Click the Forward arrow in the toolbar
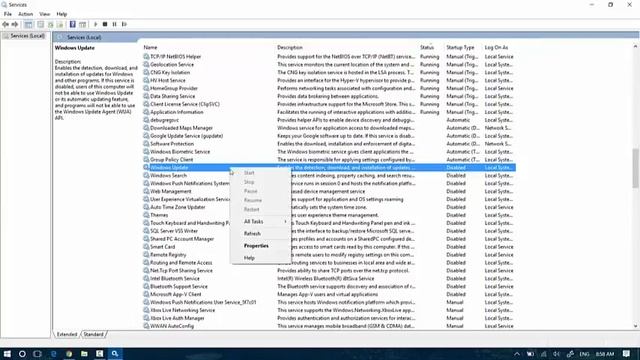This screenshot has width=640, height=360. (x=15, y=24)
